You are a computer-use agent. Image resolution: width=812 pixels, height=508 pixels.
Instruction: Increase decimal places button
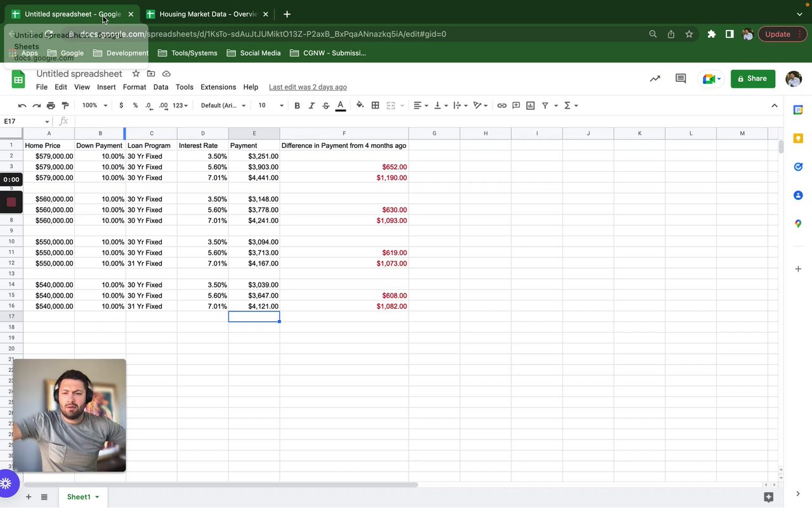point(163,105)
